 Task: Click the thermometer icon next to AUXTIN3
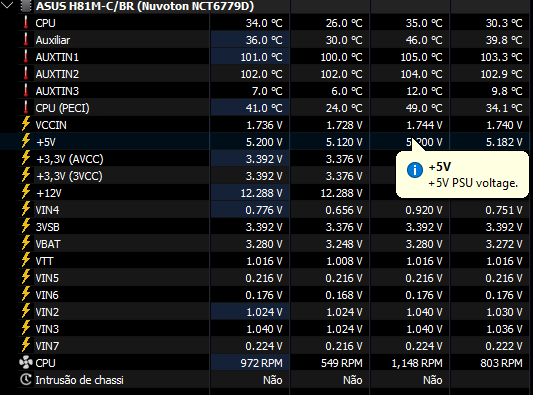tap(26, 90)
